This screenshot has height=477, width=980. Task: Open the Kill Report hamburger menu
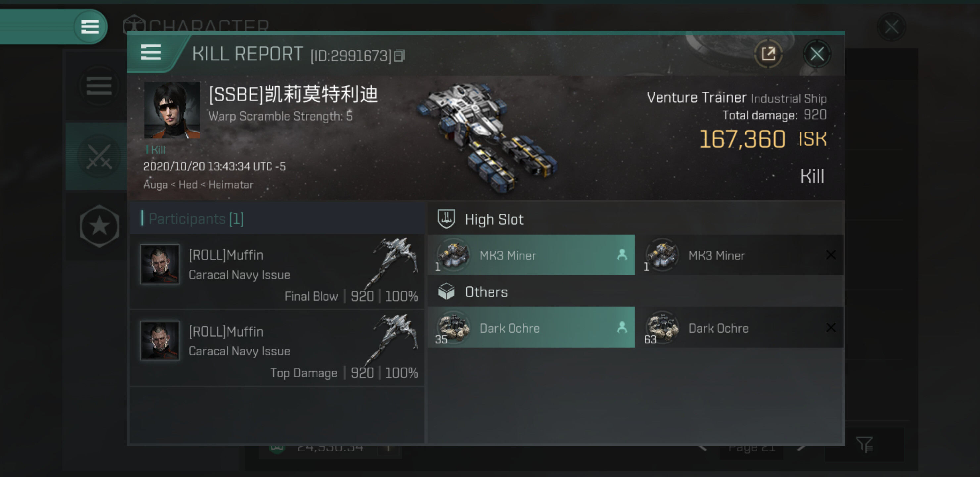click(x=151, y=52)
